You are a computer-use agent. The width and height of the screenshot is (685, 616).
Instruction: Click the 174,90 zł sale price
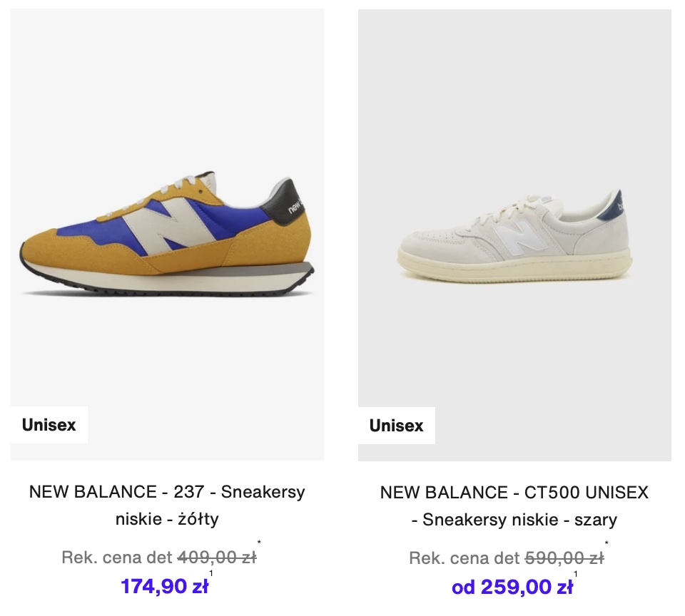pyautogui.click(x=165, y=586)
